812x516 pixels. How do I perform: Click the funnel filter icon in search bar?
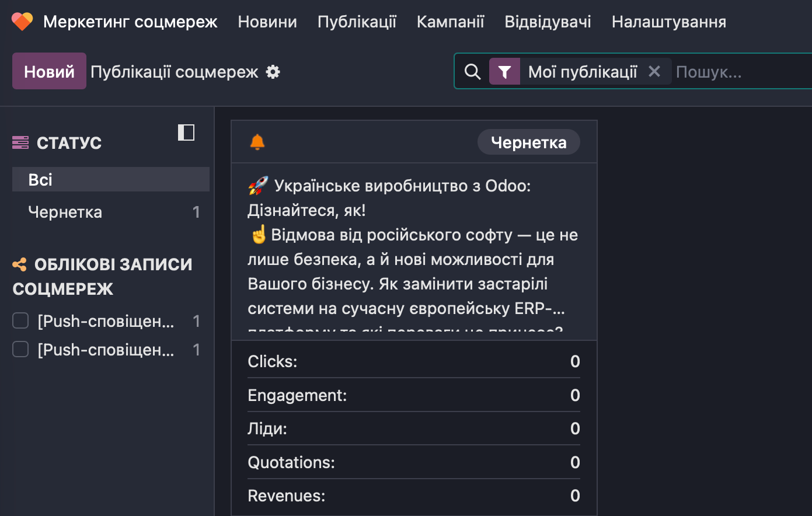coord(504,72)
